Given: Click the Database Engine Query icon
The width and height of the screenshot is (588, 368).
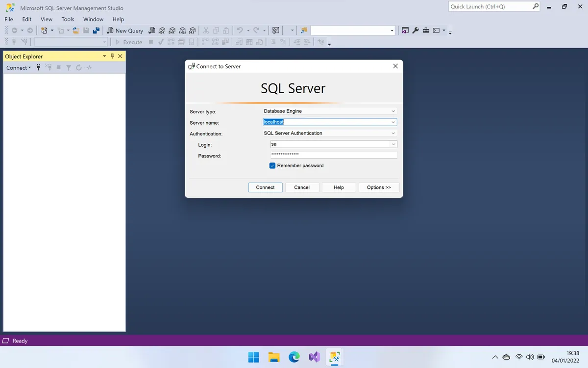Looking at the screenshot, I should point(152,30).
